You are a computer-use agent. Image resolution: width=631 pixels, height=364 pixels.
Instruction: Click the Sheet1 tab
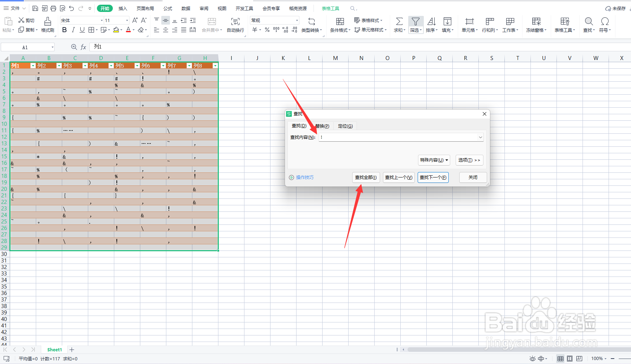coord(55,350)
